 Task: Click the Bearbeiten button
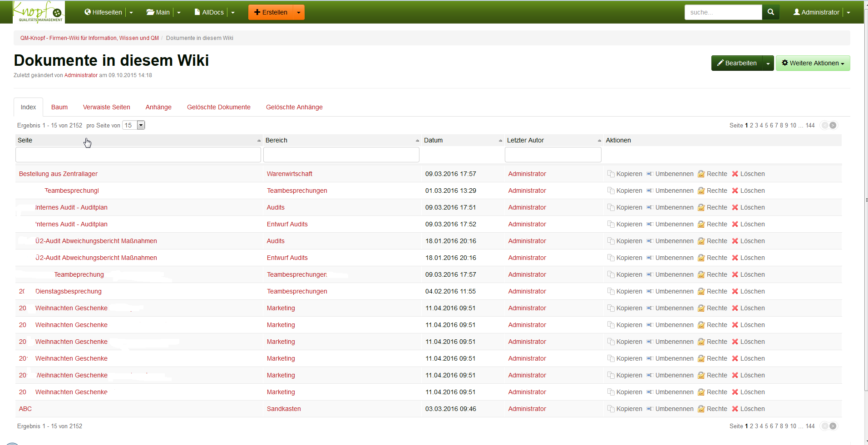(736, 63)
